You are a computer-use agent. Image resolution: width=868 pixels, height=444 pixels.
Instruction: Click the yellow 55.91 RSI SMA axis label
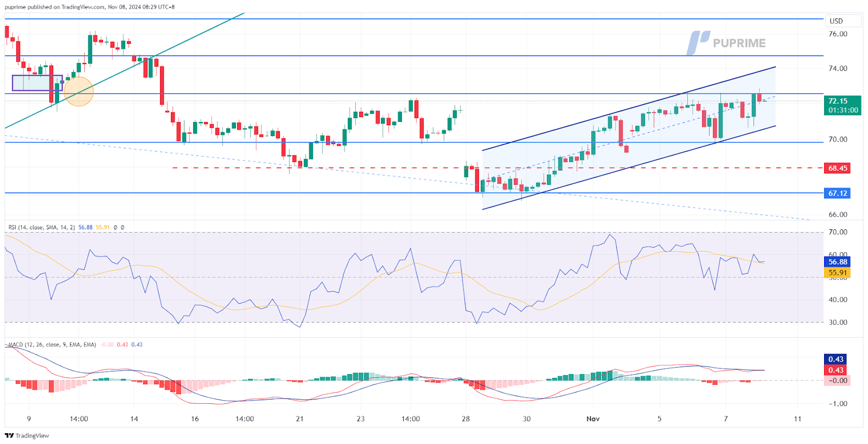coord(837,273)
